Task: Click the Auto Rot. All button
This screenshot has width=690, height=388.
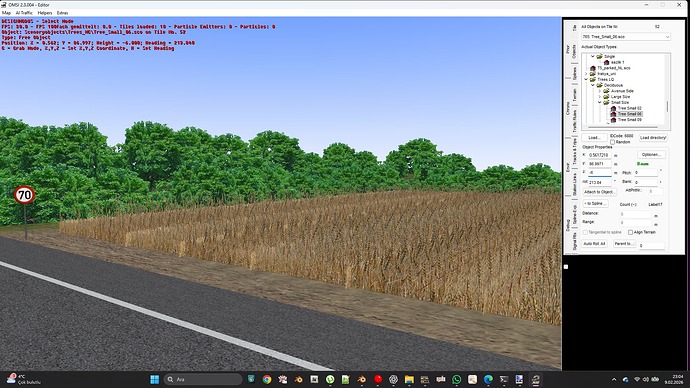Action: (595, 243)
